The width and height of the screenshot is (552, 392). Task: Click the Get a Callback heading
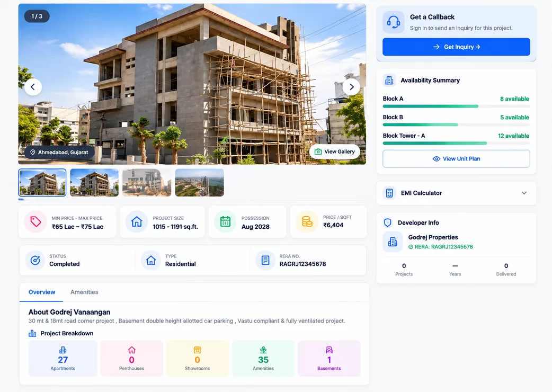432,17
